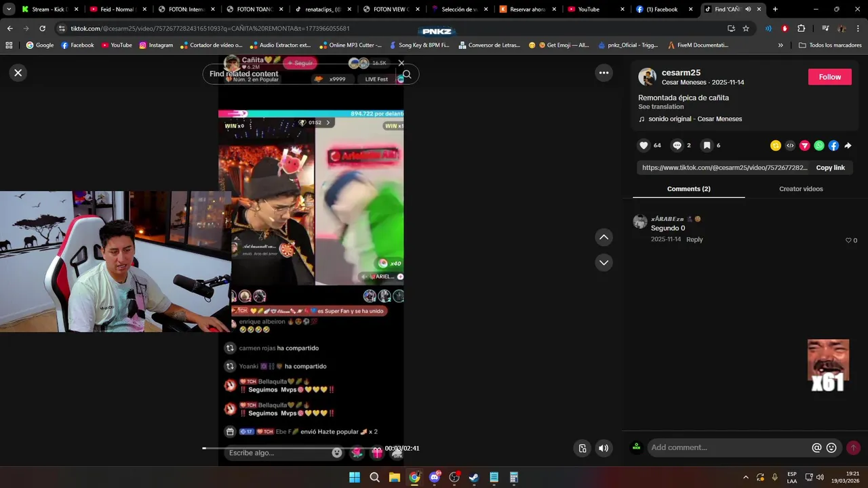Image resolution: width=868 pixels, height=488 pixels.
Task: Click the Chrome profile avatar
Action: pyautogui.click(x=842, y=28)
